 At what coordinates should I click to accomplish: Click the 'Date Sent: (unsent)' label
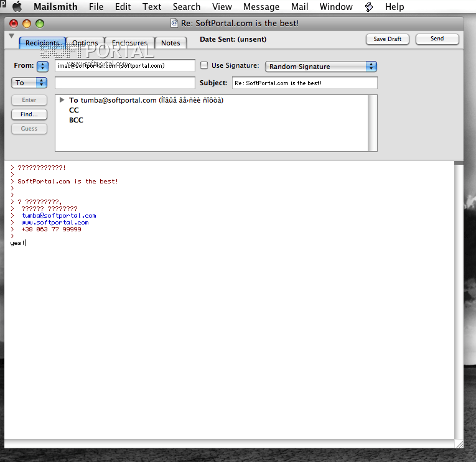pyautogui.click(x=233, y=39)
